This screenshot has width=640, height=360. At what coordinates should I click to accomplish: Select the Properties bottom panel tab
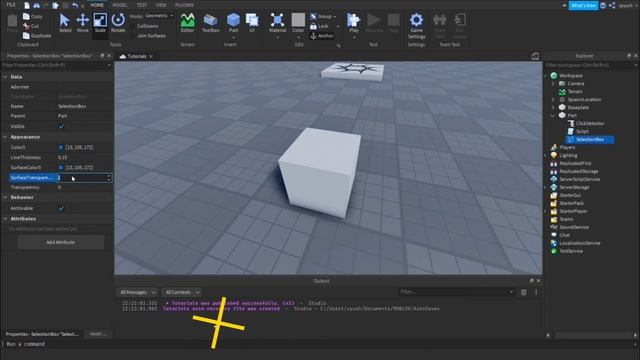point(42,334)
